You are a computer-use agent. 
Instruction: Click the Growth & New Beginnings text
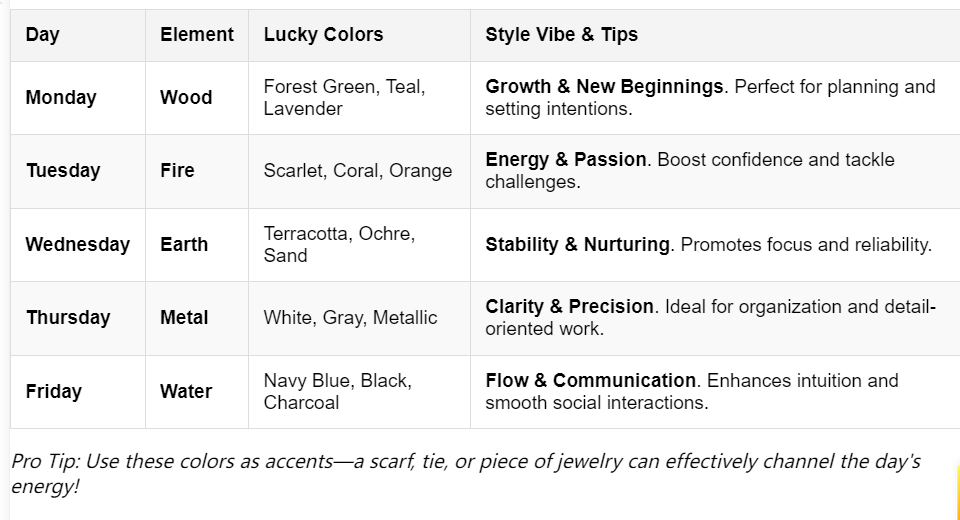604,87
